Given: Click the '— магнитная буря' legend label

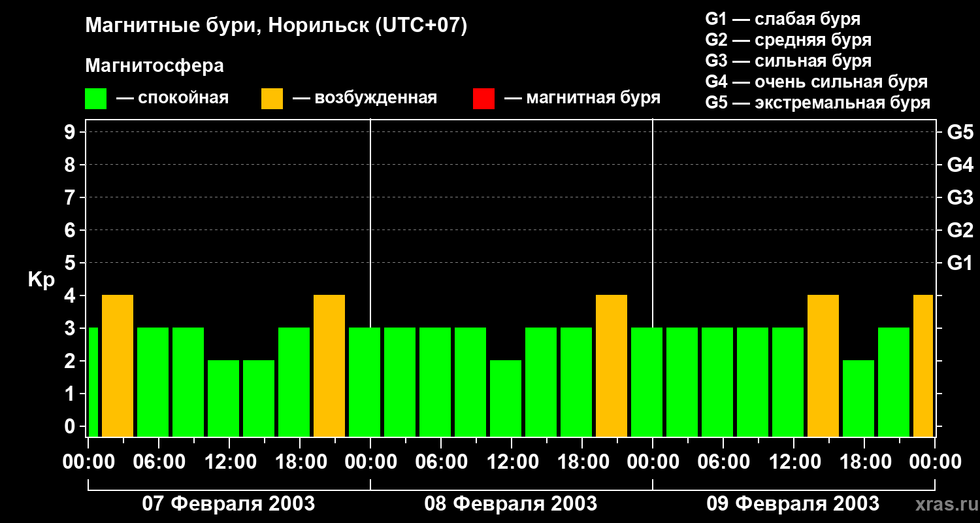Looking at the screenshot, I should 583,98.
